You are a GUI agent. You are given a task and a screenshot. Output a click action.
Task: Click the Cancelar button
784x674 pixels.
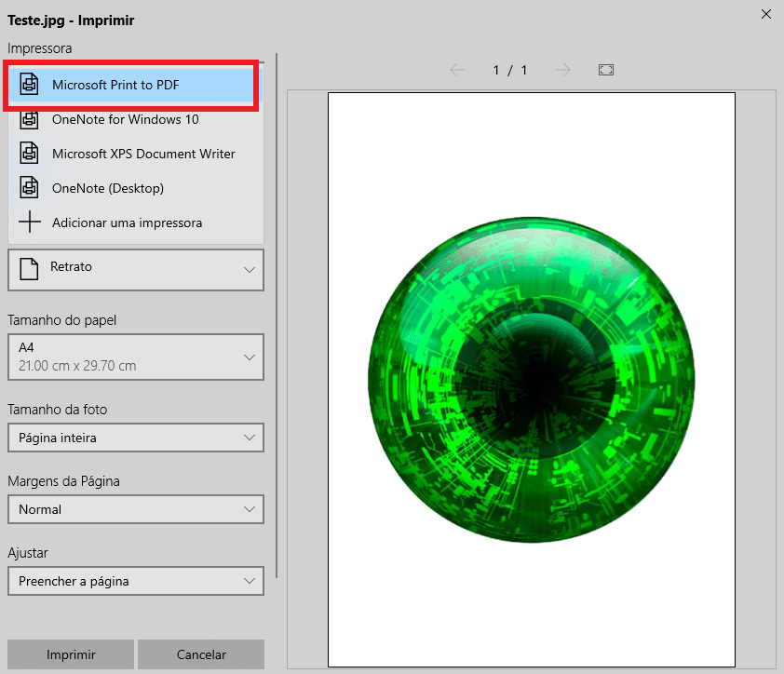201,654
